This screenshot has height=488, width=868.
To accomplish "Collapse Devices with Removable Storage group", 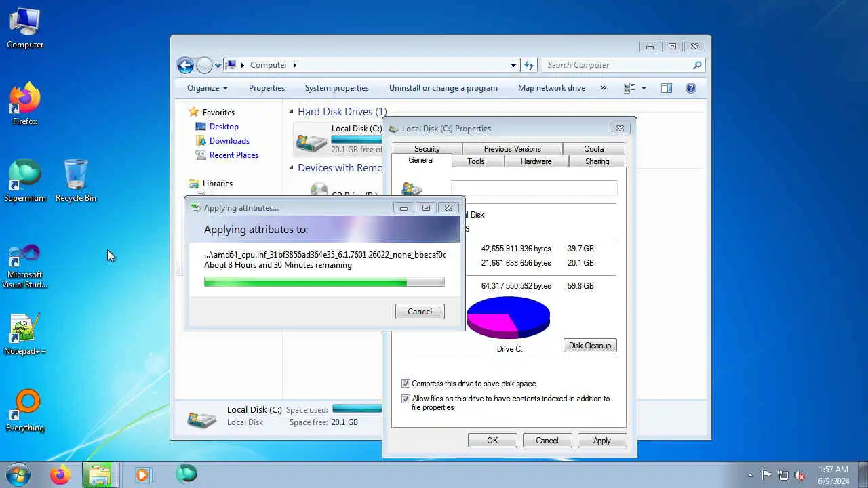I will (291, 168).
